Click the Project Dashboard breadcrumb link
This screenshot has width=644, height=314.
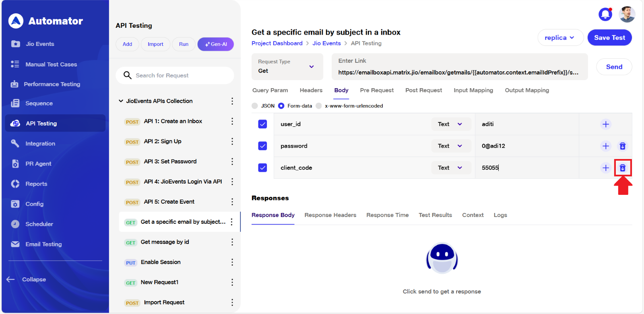tap(277, 43)
